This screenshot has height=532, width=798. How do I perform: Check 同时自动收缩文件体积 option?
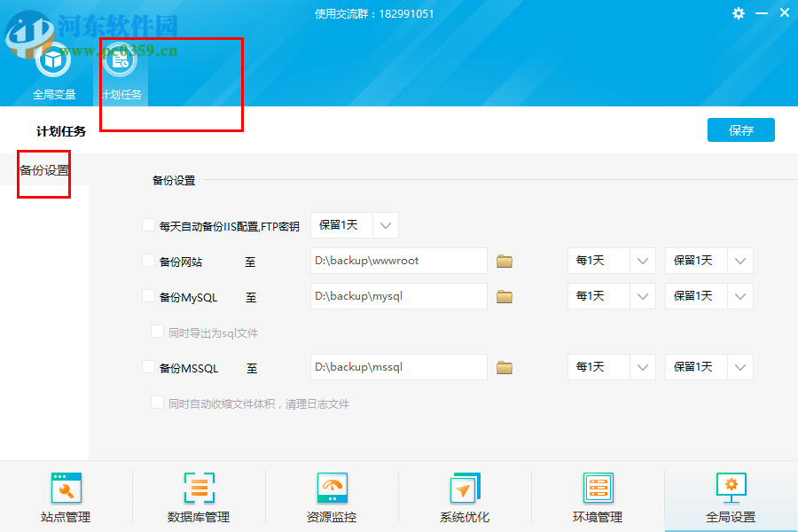[157, 403]
